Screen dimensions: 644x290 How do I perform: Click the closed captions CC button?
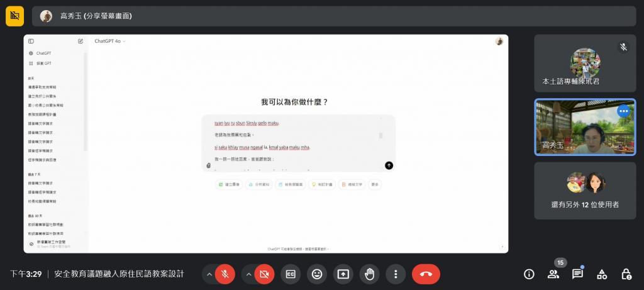tap(291, 274)
